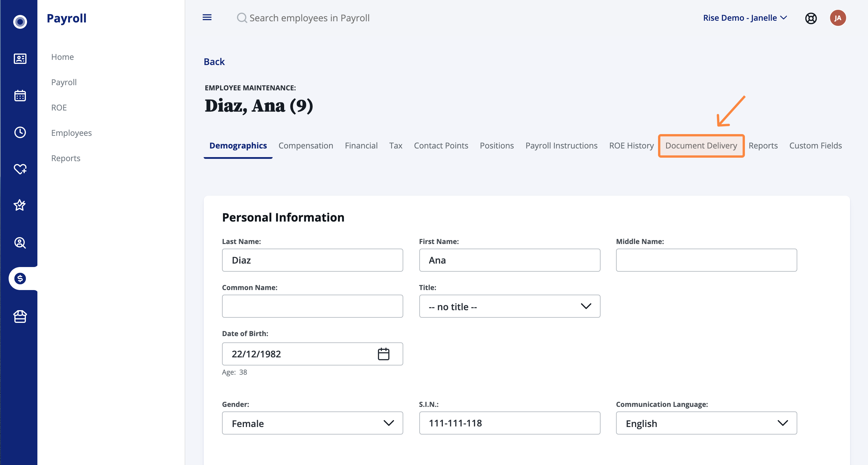Switch to the Contact Points tab
868x465 pixels.
[441, 146]
